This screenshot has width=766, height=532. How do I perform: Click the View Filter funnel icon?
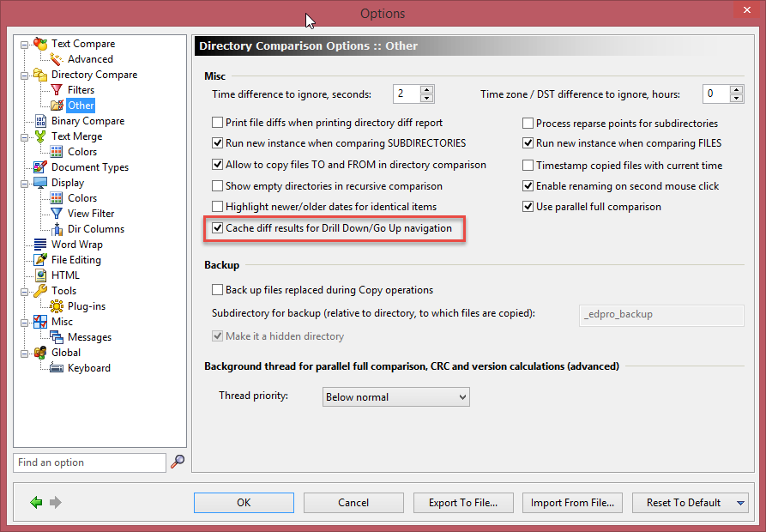coord(57,214)
